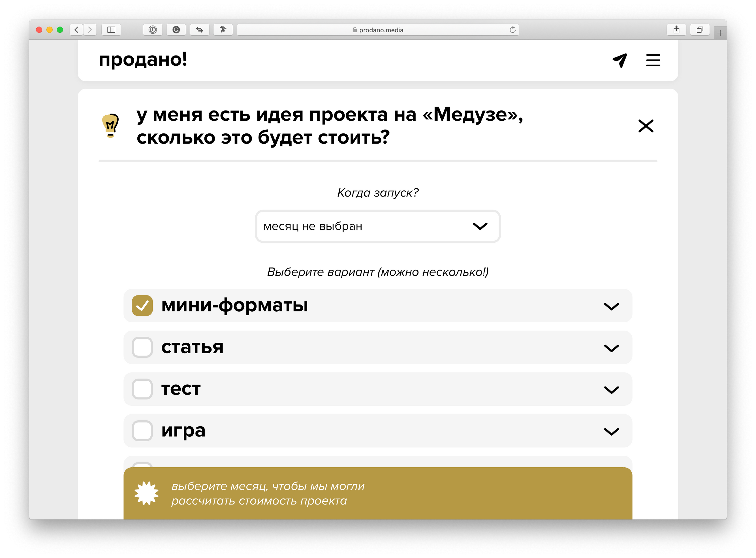The width and height of the screenshot is (756, 558).
Task: Close the project cost panel with X
Action: [x=646, y=126]
